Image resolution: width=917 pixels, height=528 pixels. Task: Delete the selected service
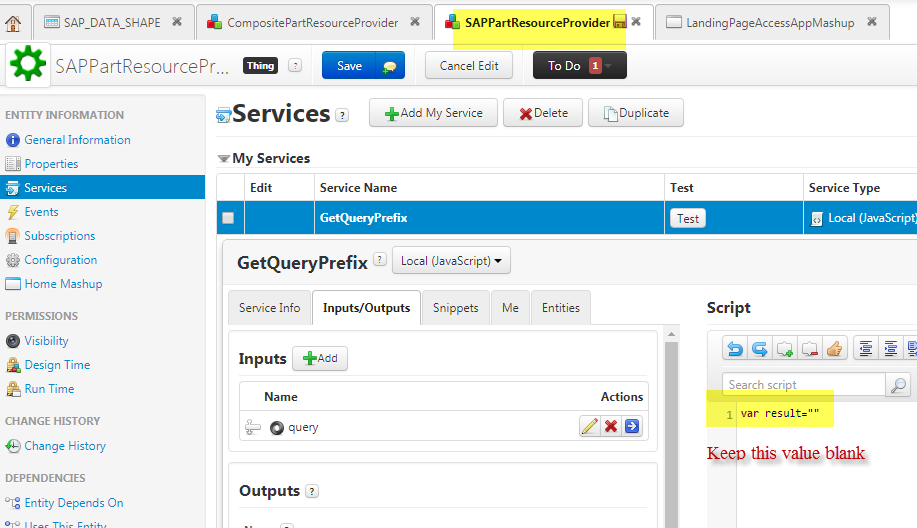click(543, 113)
